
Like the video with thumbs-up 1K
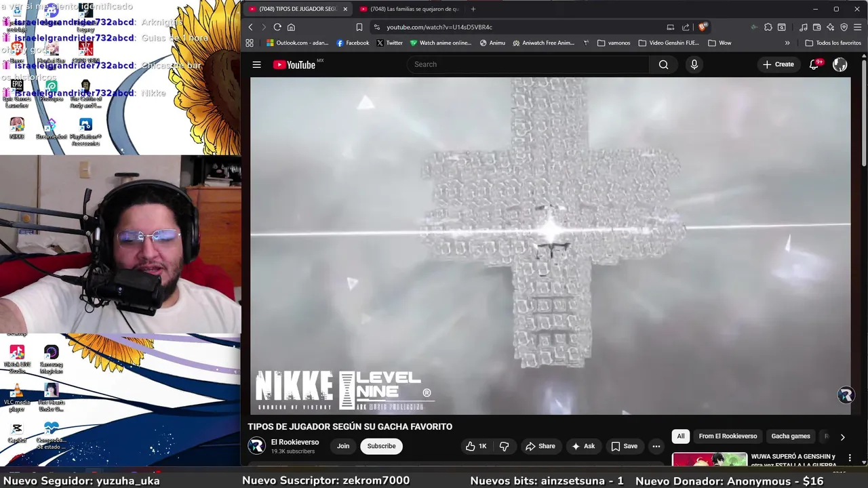coord(476,446)
